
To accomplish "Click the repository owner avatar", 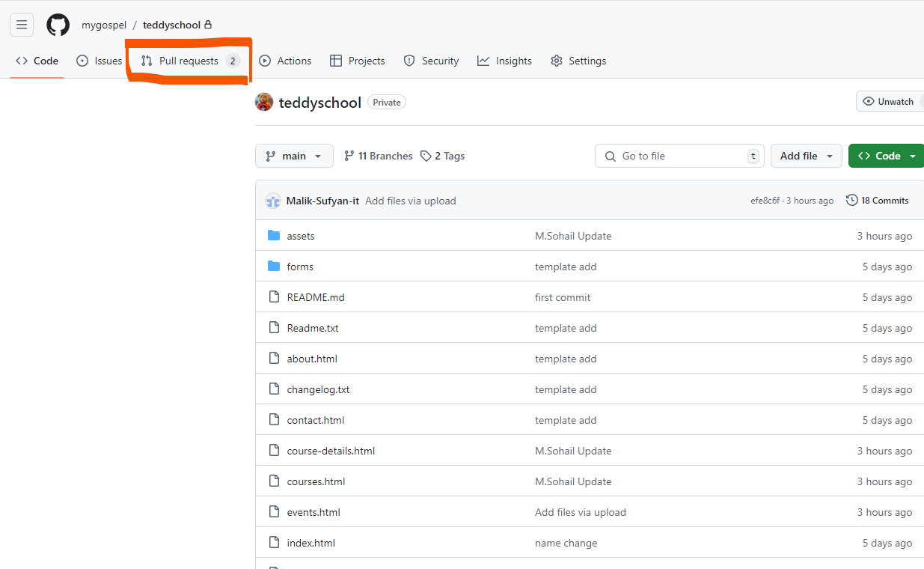I will 264,102.
